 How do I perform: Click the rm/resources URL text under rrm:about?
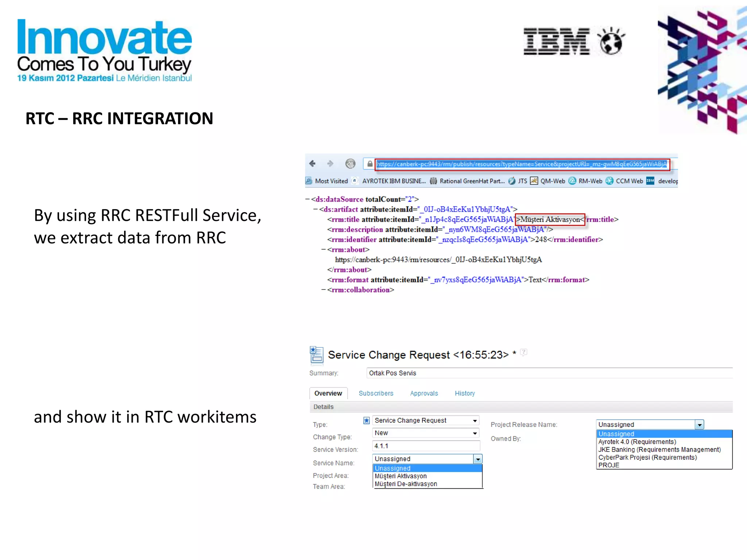click(438, 260)
